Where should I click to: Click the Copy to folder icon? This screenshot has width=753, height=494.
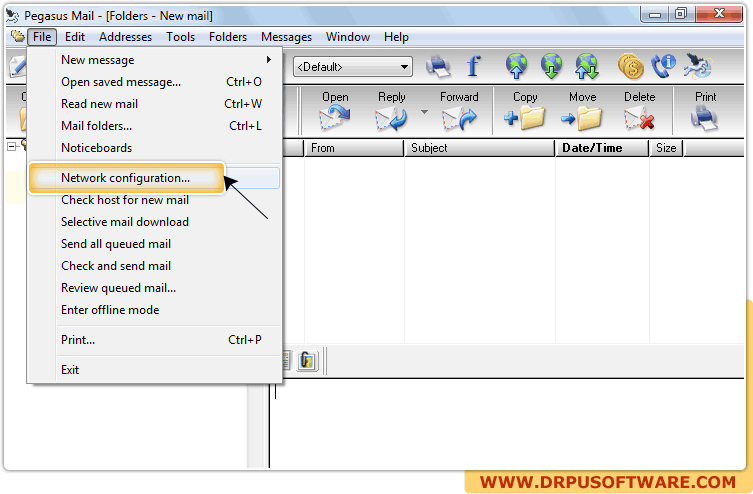click(x=525, y=118)
